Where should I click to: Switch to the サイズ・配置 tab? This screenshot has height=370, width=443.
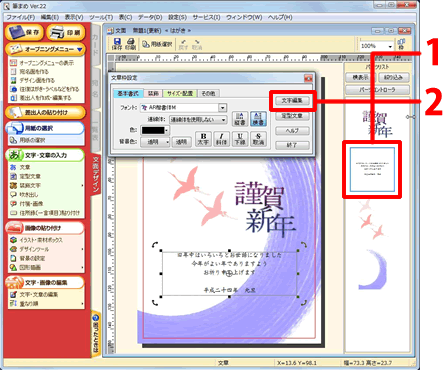[180, 93]
